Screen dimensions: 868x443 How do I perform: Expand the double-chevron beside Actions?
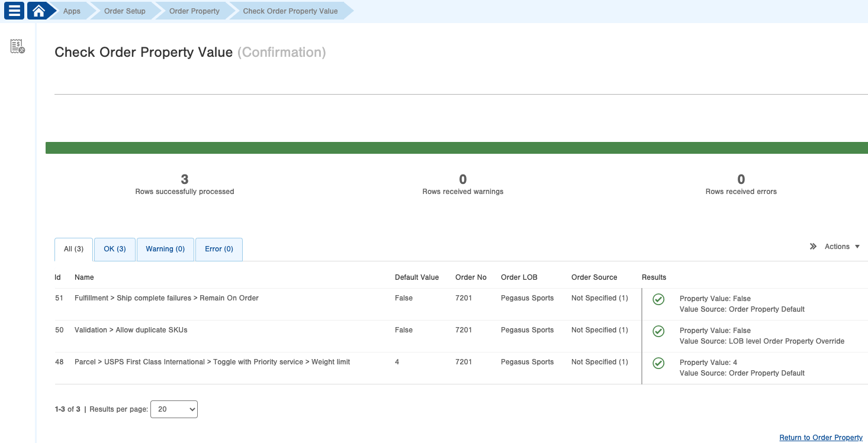[813, 247]
